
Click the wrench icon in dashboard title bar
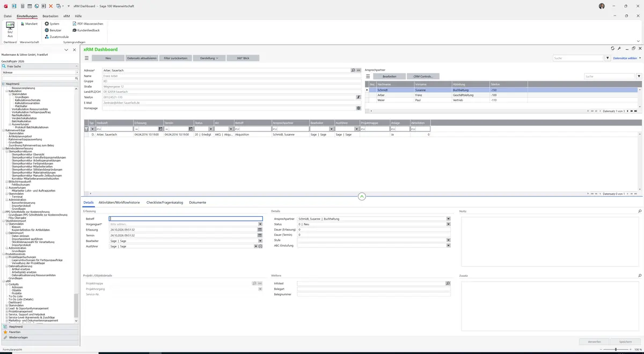619,48
